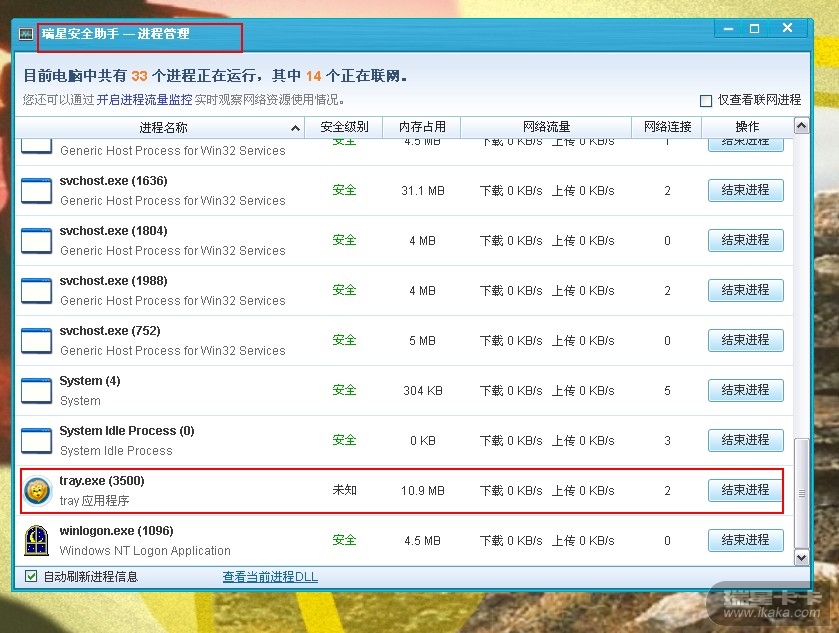Click scrollbar up arrow
This screenshot has height=633, width=839.
point(801,126)
